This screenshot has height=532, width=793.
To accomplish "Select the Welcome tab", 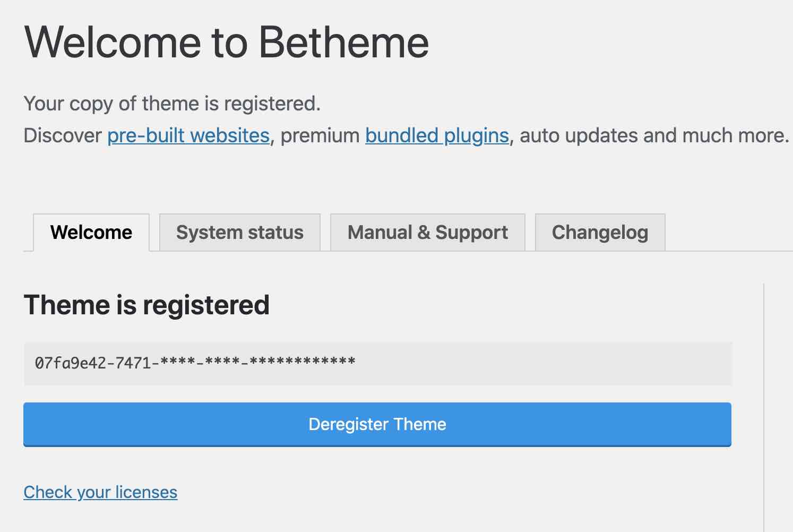I will point(91,232).
